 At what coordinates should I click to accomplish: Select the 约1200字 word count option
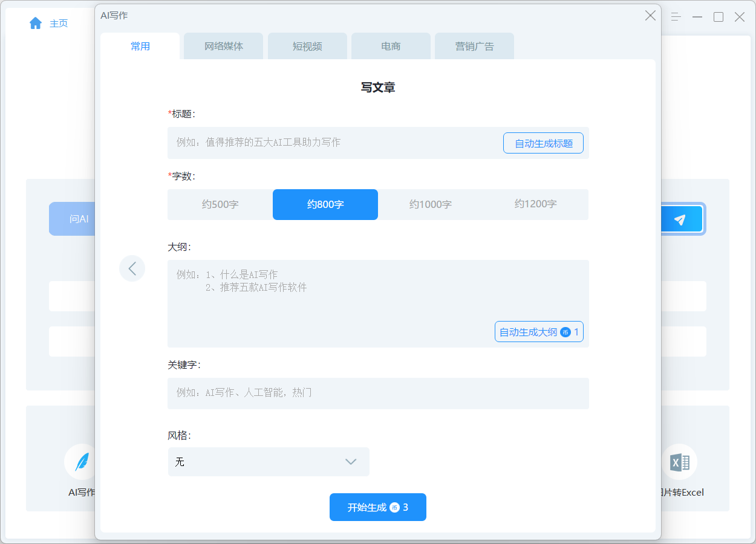[x=535, y=204]
